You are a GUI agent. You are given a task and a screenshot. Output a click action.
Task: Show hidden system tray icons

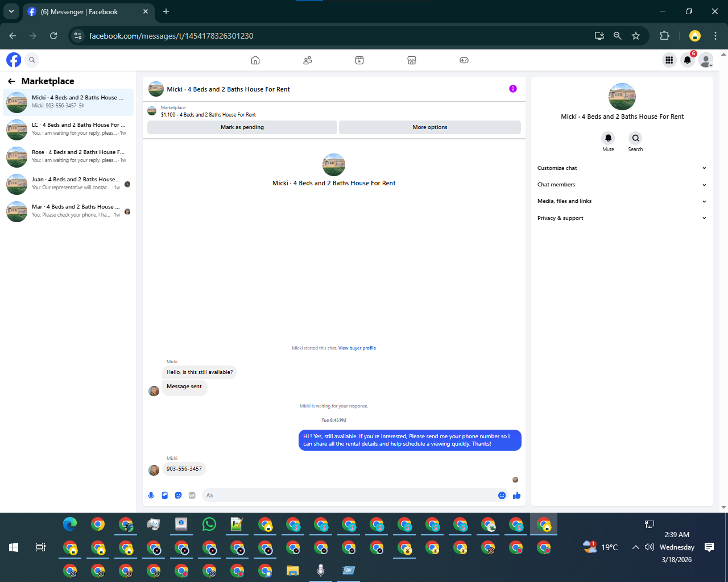pyautogui.click(x=635, y=547)
